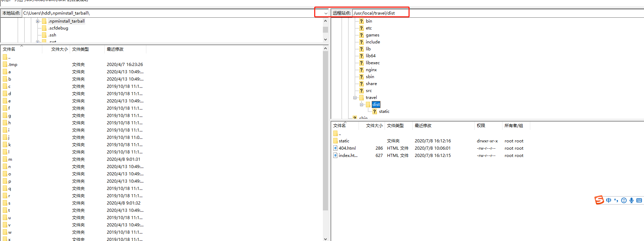
Task: Click the 404.html file icon
Action: (335, 148)
